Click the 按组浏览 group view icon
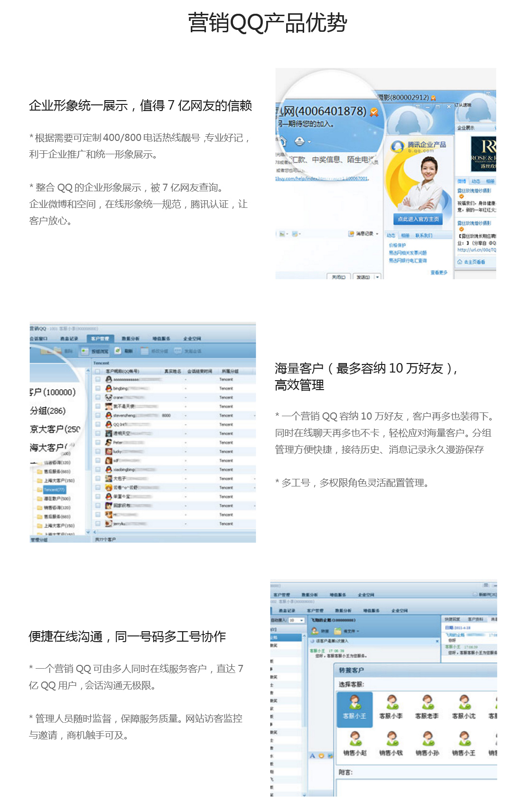 (84, 351)
